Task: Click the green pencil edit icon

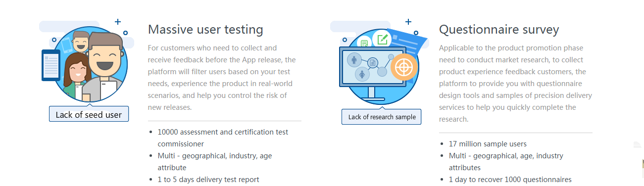Action: click(x=382, y=39)
